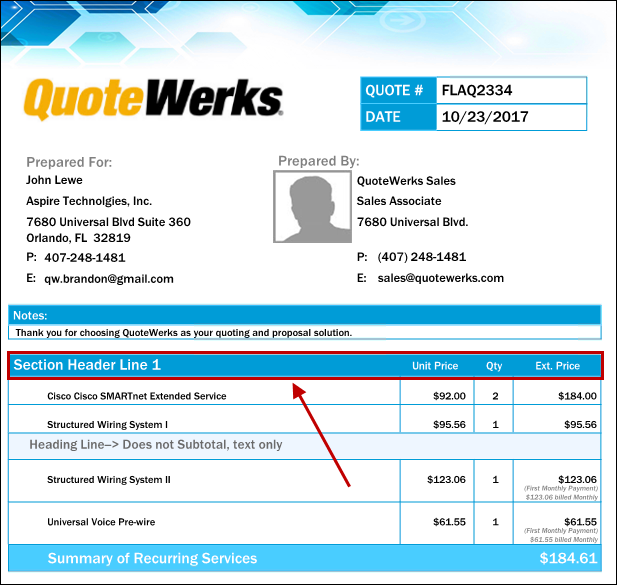Click the customer name John Lewe
The width and height of the screenshot is (617, 585).
(54, 181)
